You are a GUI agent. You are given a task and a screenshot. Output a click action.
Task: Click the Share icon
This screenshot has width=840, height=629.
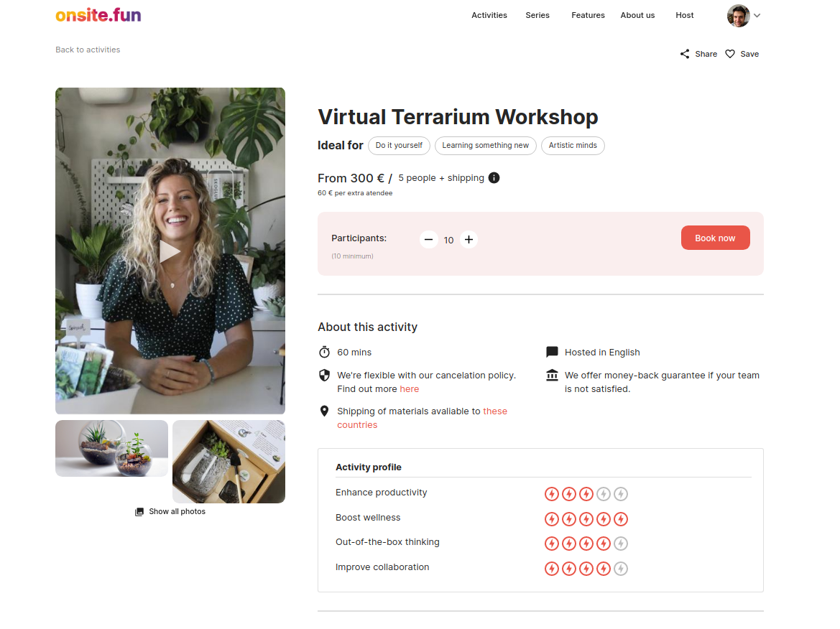tap(685, 54)
